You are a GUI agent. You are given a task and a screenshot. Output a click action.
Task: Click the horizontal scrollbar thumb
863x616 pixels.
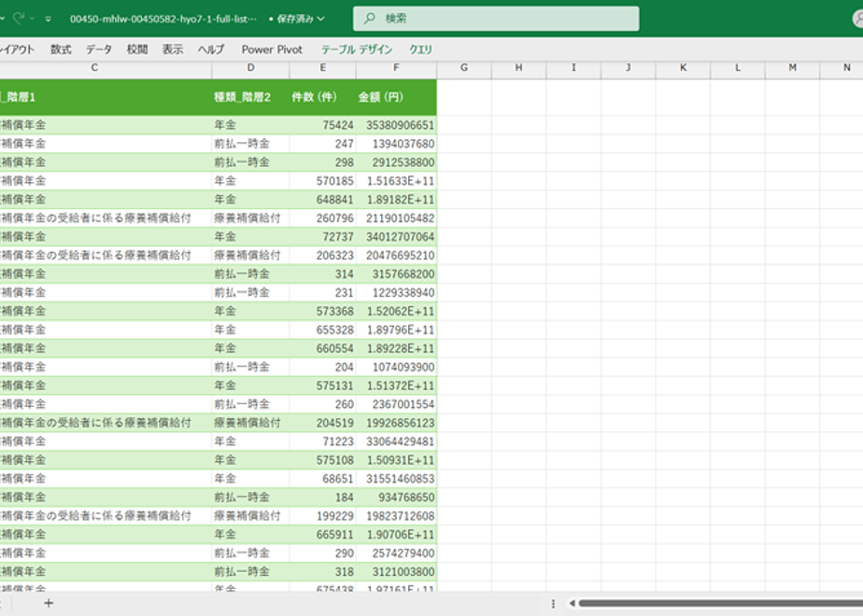(720, 603)
